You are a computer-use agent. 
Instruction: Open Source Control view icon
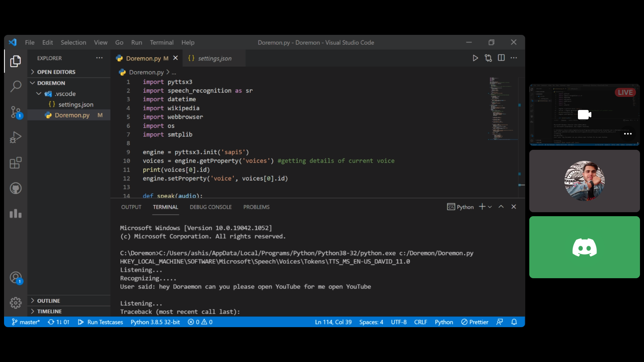pyautogui.click(x=15, y=112)
